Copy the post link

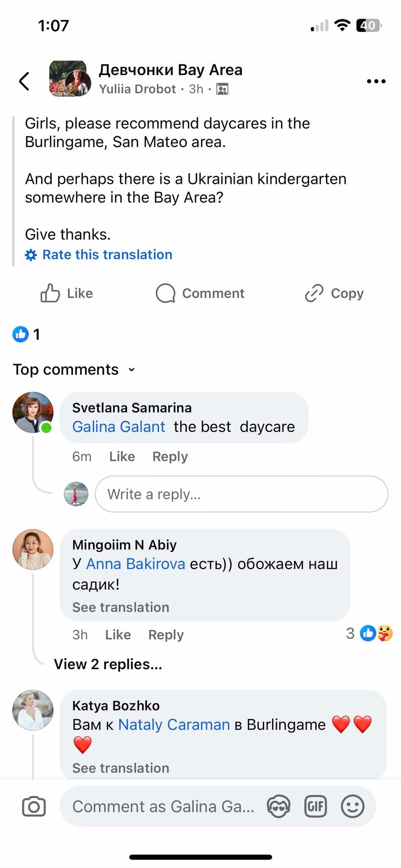(x=334, y=293)
